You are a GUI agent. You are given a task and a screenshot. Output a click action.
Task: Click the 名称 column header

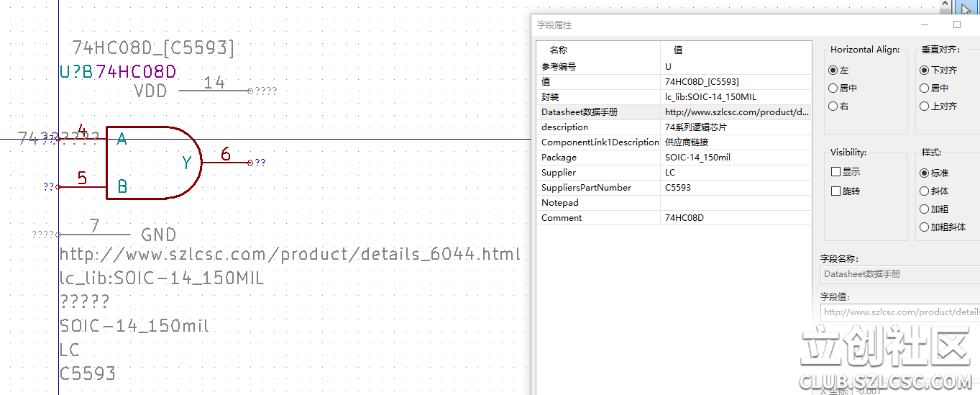(x=559, y=50)
